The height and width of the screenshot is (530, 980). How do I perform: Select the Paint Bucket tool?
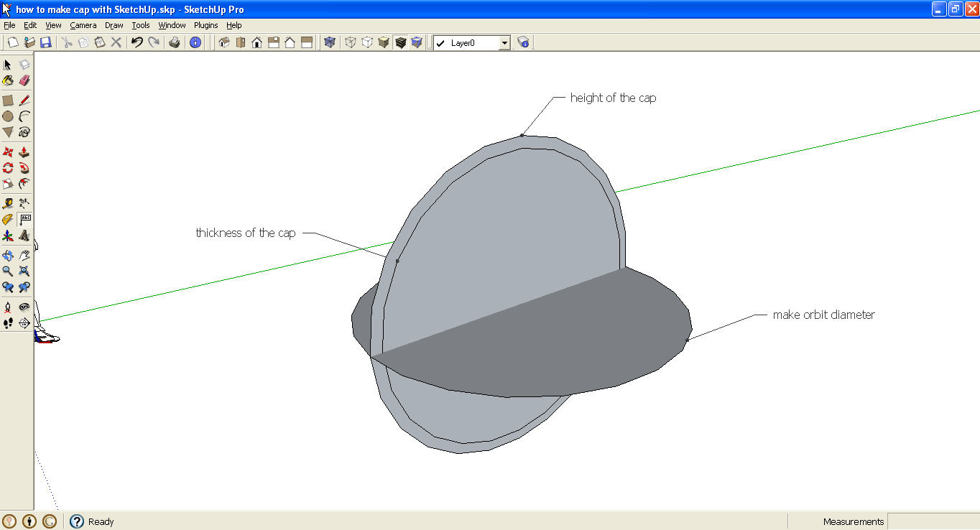[x=8, y=80]
